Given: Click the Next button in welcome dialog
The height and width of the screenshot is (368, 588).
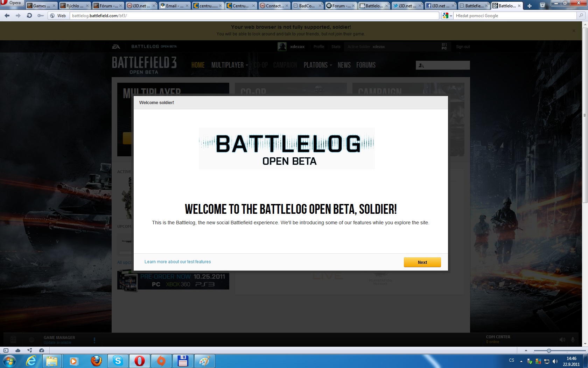Looking at the screenshot, I should pos(422,262).
